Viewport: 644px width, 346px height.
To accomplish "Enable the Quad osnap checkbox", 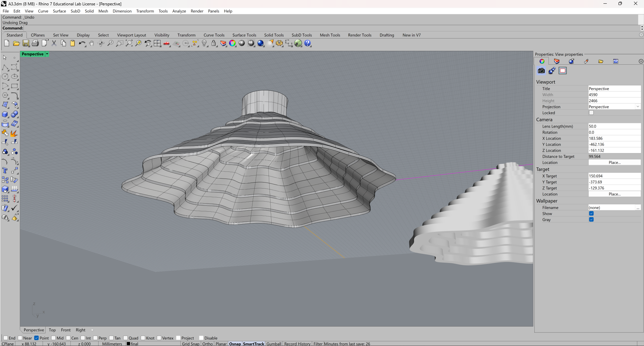I will coord(126,338).
